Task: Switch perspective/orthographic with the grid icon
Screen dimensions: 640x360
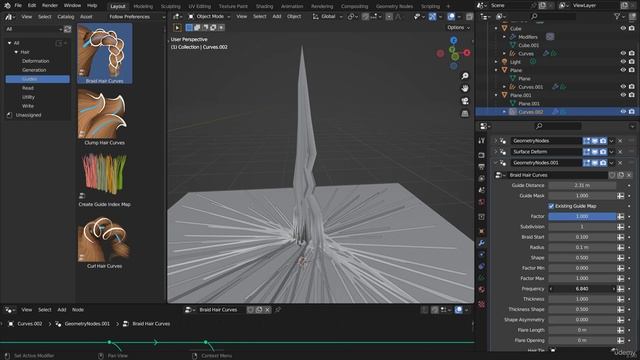Action: [x=465, y=113]
